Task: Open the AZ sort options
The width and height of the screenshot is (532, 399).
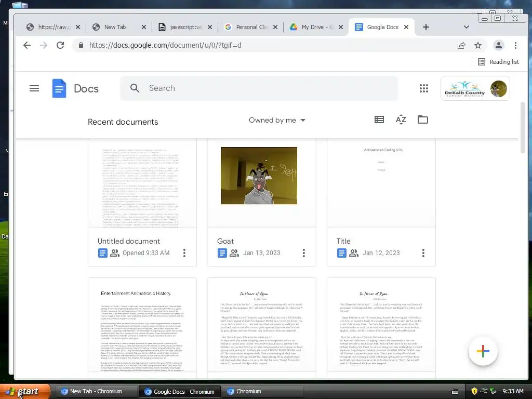Action: pos(401,119)
